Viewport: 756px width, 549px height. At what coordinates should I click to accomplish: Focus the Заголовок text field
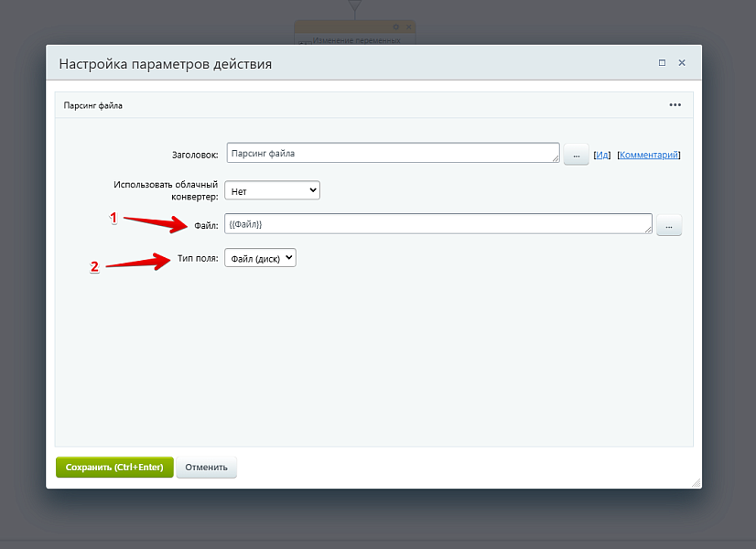coord(391,153)
